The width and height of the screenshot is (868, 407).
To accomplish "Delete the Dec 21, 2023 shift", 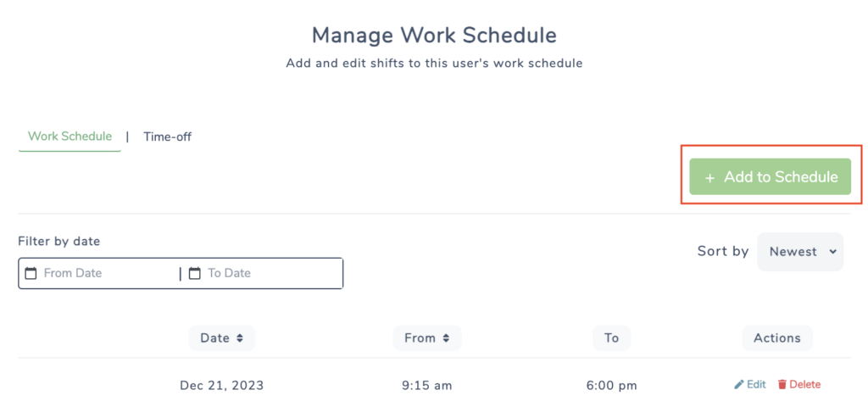I will tap(798, 384).
